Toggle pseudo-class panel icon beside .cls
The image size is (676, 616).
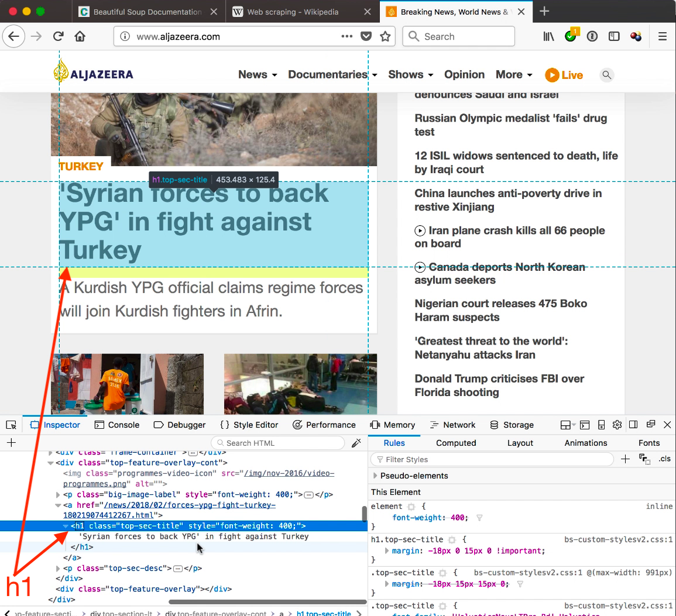[x=644, y=459]
